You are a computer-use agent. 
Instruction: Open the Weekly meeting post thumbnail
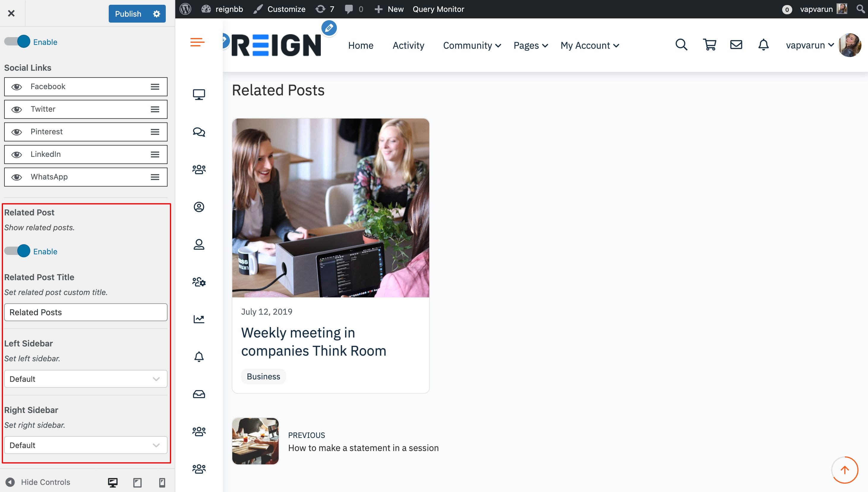pyautogui.click(x=330, y=208)
